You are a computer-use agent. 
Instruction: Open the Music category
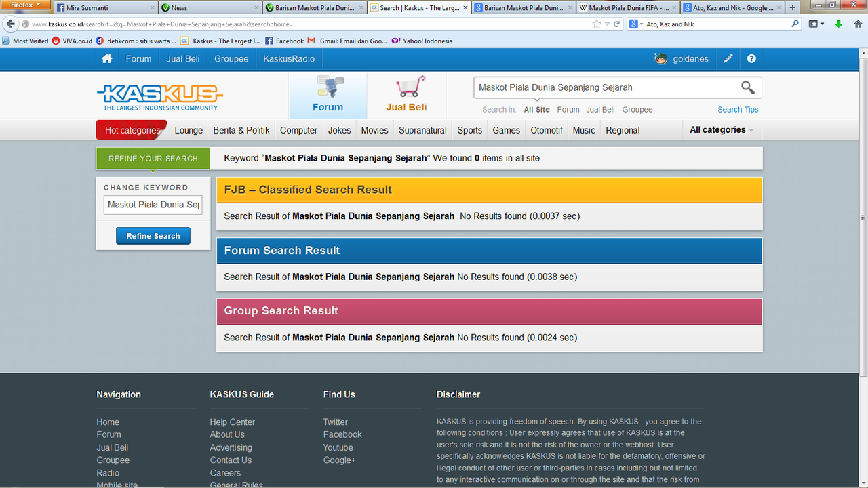click(x=584, y=130)
